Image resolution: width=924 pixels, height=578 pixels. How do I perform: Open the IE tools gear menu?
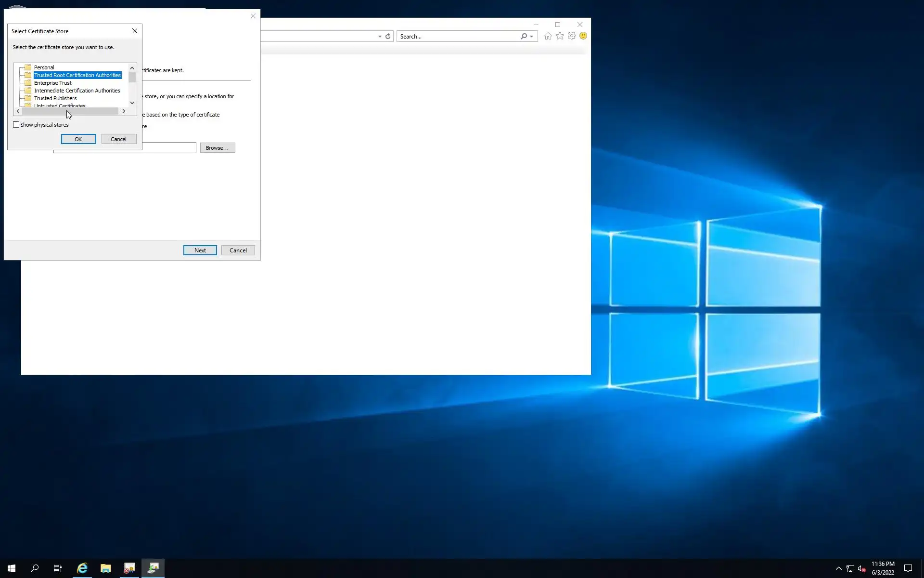coord(572,36)
